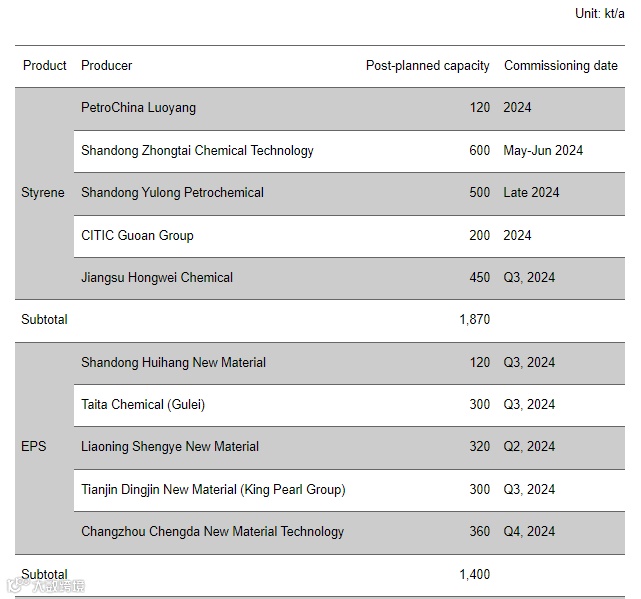
Task: Click Shandong Huihang's 120 capacity value
Action: (480, 363)
